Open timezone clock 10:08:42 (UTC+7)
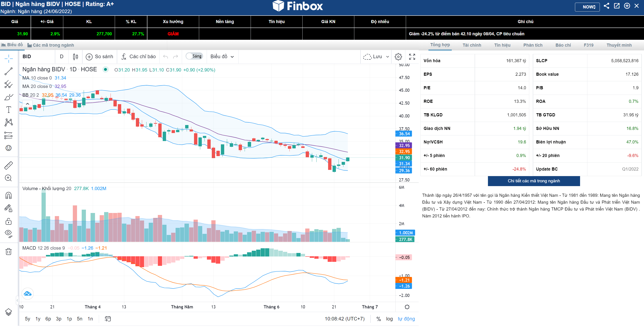 (345, 319)
